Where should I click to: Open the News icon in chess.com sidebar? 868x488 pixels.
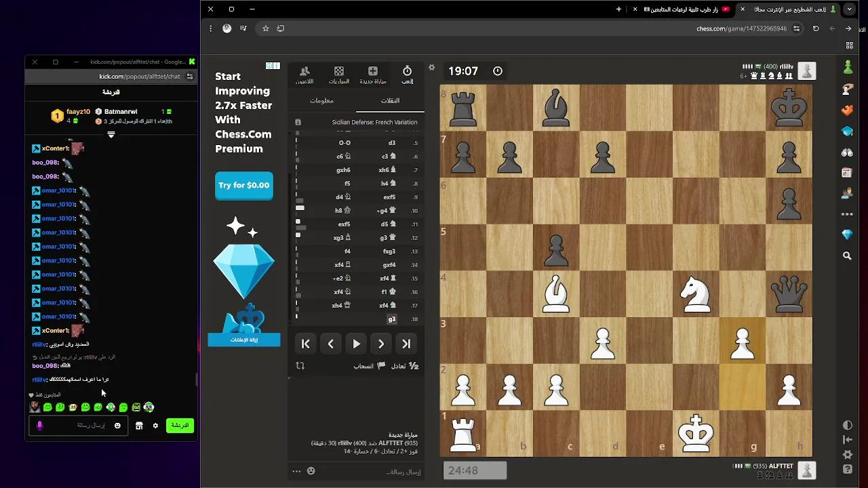pos(848,173)
